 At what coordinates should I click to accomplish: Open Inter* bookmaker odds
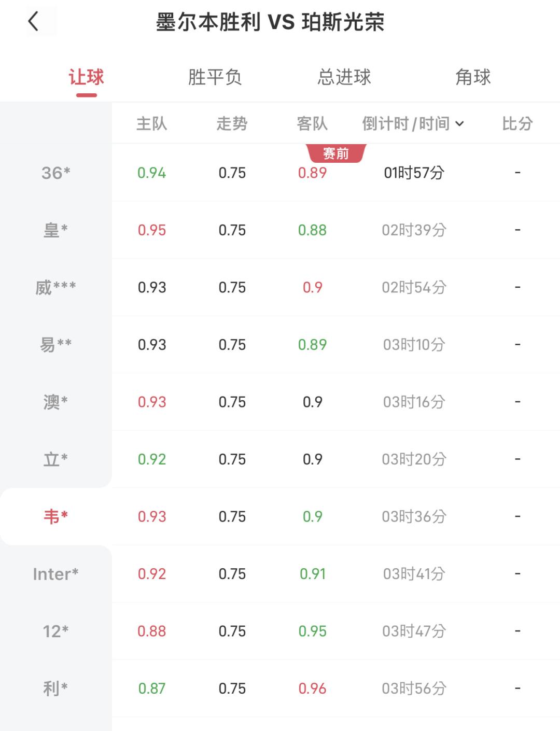[55, 574]
